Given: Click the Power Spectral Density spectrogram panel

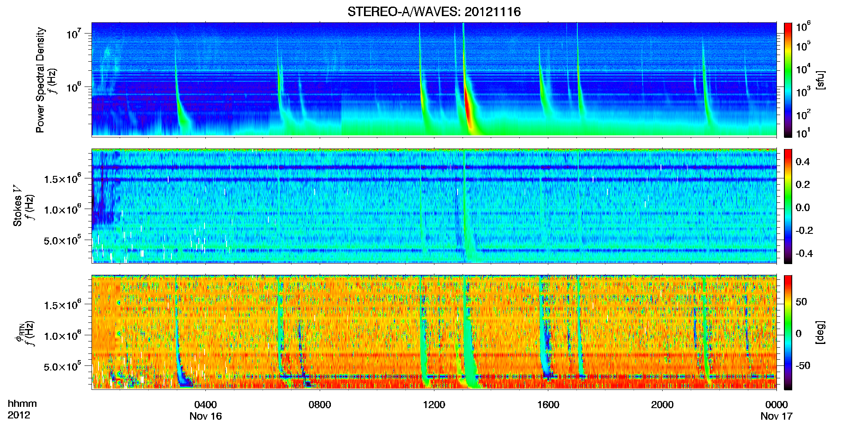Looking at the screenshot, I should tap(434, 79).
